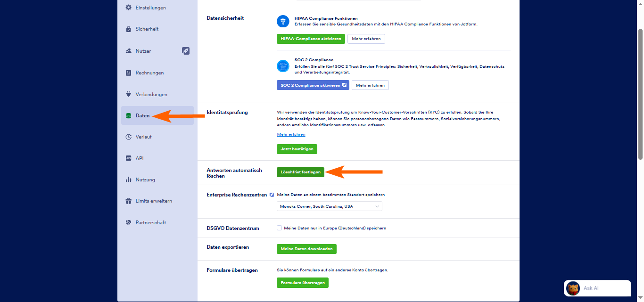Image resolution: width=644 pixels, height=302 pixels.
Task: Click HIPAA-Compliance aktivieren button
Action: pyautogui.click(x=311, y=39)
